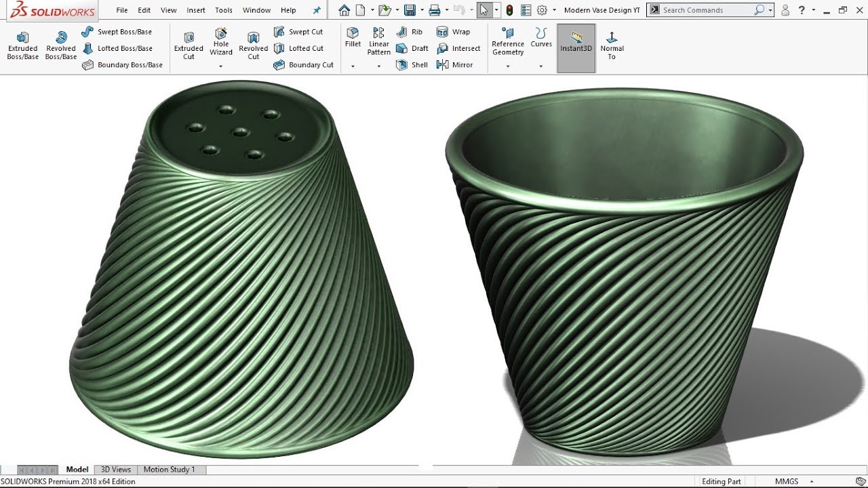Click the Undo arrow icon
This screenshot has height=488, width=868.
[x=459, y=10]
